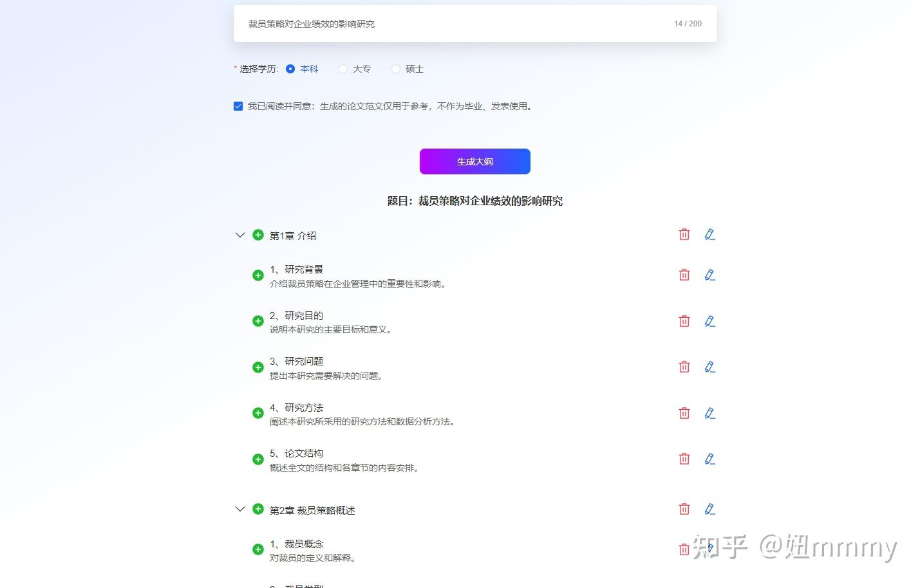Delete the 研究背景 section

[684, 275]
